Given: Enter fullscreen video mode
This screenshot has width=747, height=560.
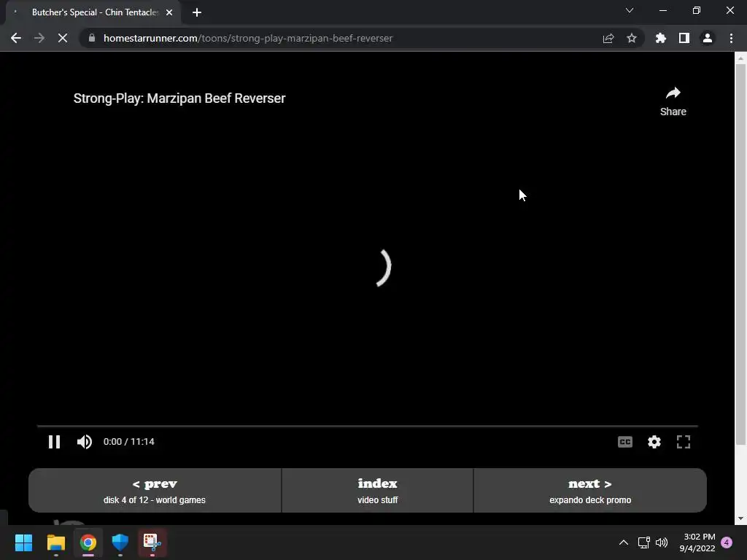Looking at the screenshot, I should coord(683,442).
